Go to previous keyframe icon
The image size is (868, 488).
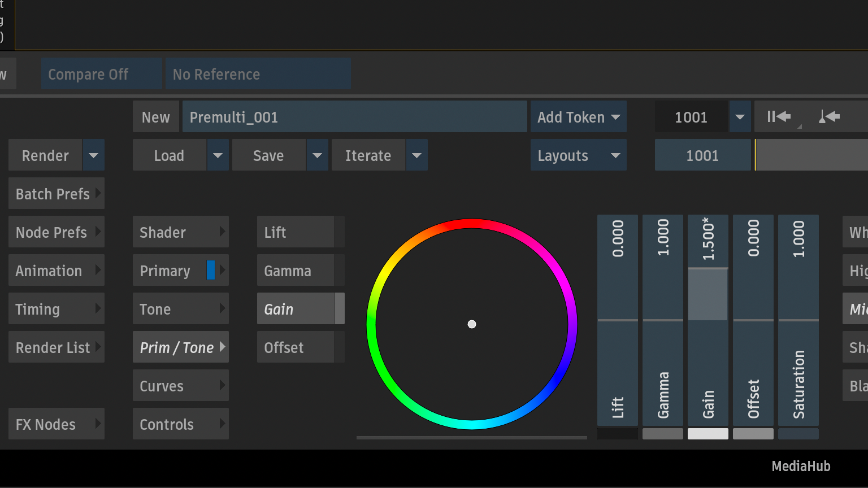point(829,117)
